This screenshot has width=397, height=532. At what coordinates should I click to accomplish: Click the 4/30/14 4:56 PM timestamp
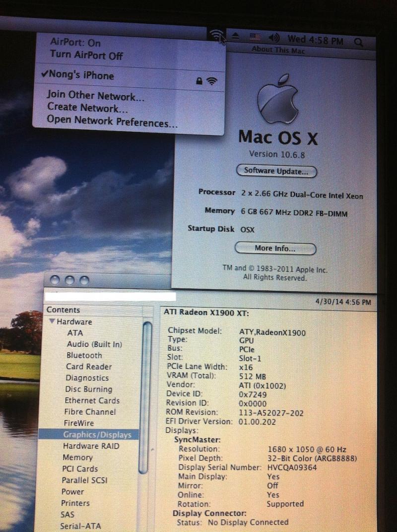(343, 302)
